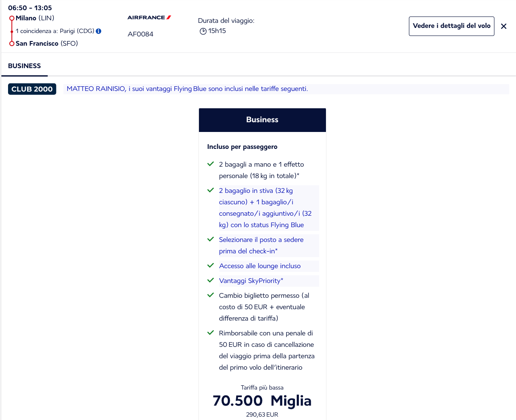
Task: Click the 'Selezionare il posto a sedere' text
Action: [261, 240]
